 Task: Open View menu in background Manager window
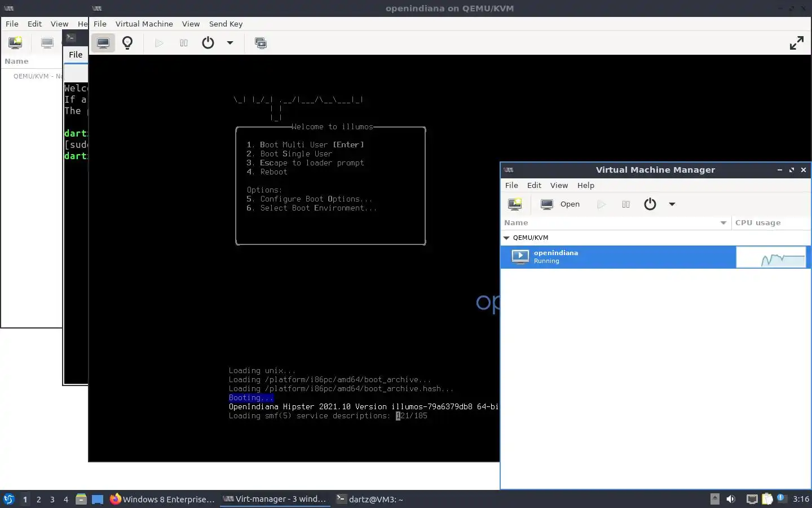(x=59, y=24)
